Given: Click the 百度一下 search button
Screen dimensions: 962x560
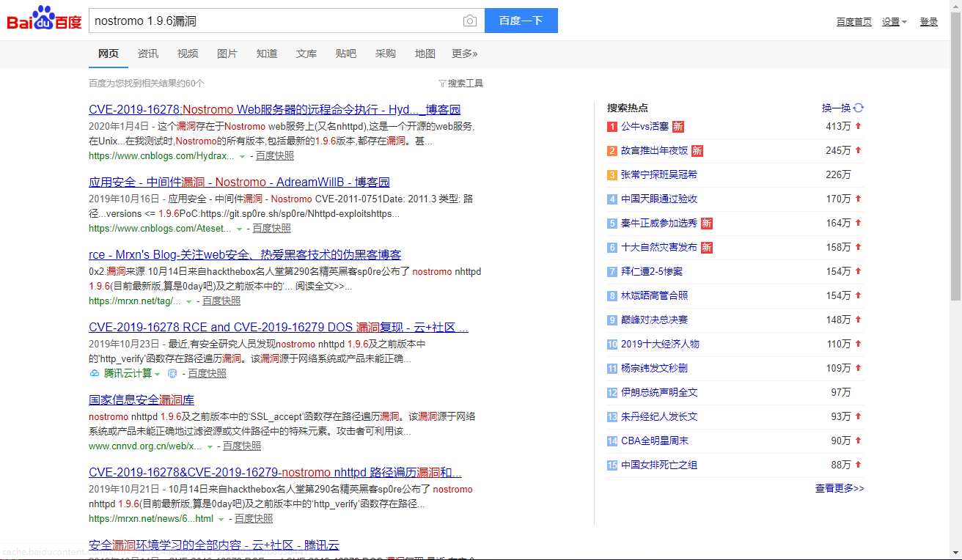Looking at the screenshot, I should [x=521, y=21].
